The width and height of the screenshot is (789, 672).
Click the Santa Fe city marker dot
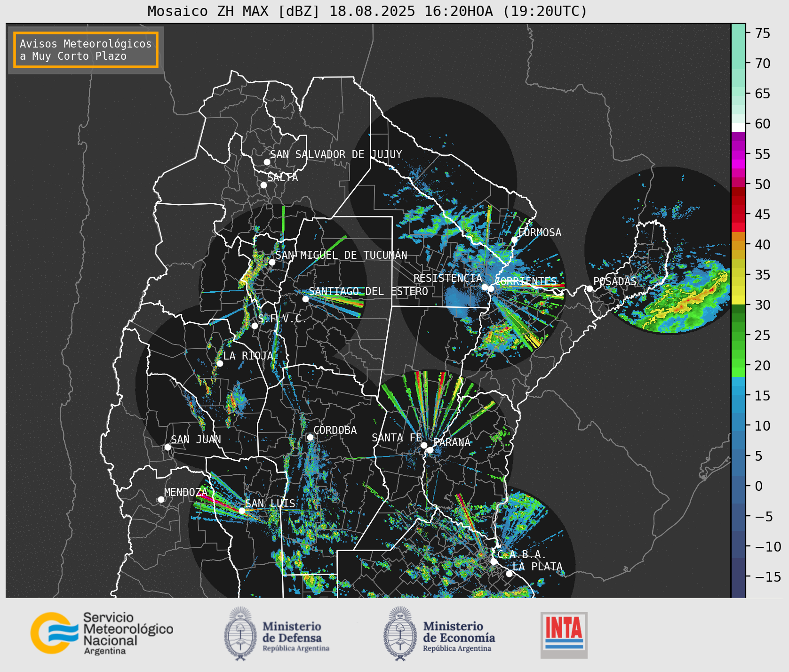click(x=424, y=445)
